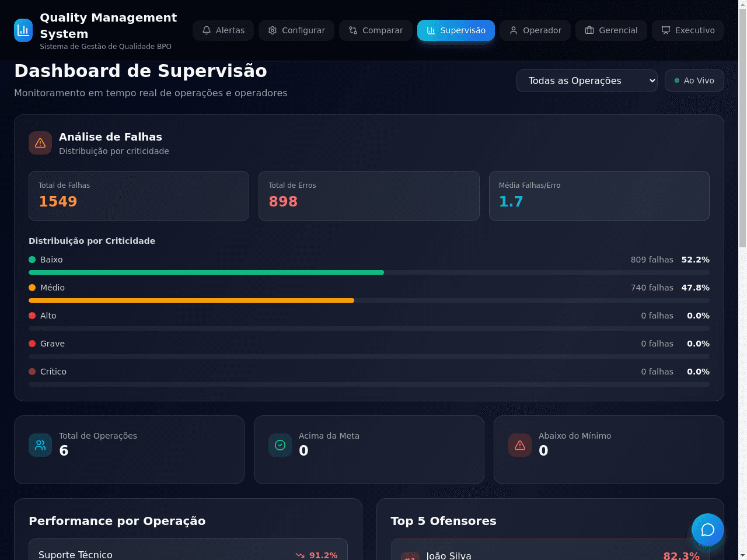Expand the Todas as Operações dropdown
Viewport: 747px width, 560px height.
pyautogui.click(x=587, y=80)
